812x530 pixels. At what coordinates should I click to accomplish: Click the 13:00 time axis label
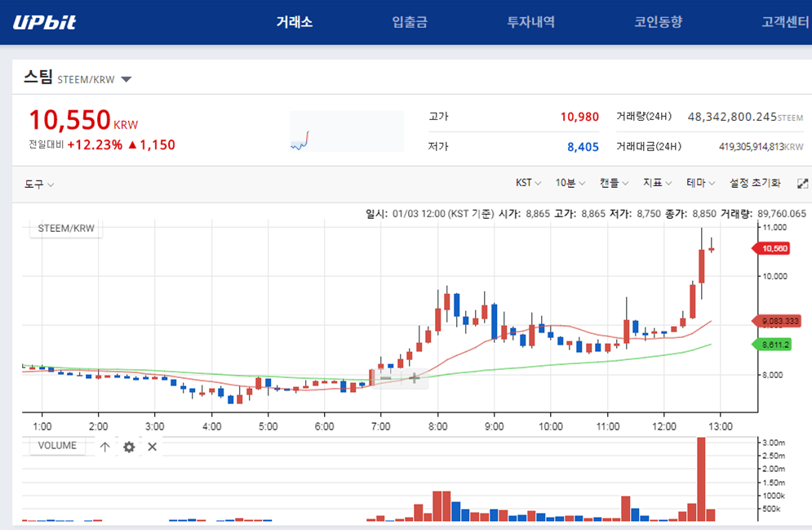[721, 426]
